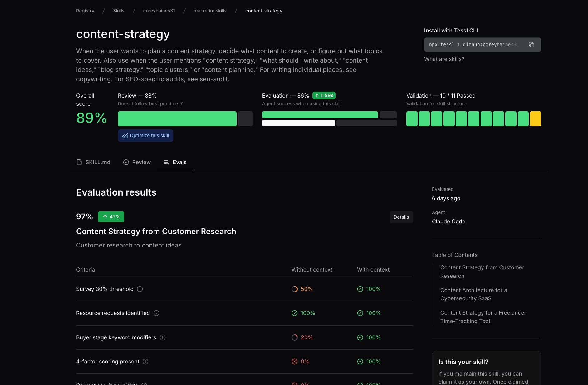Open What are skills? link
Screen dimensions: 588x385
pyautogui.click(x=444, y=59)
